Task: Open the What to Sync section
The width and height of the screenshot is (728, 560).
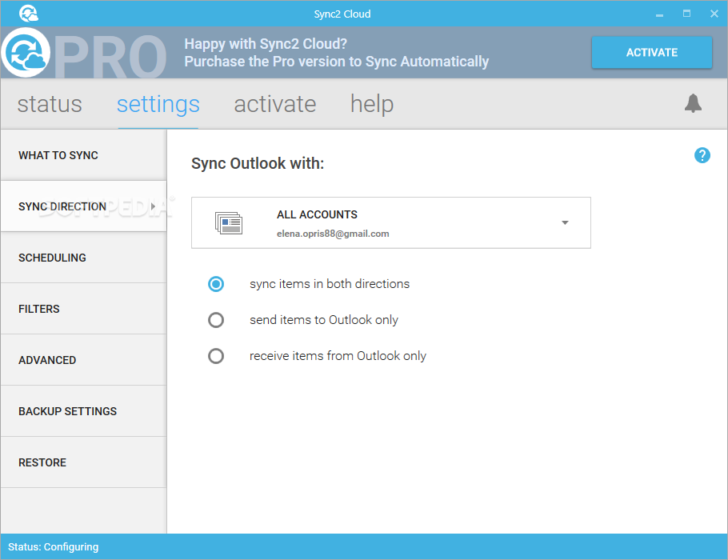Action: [83, 155]
